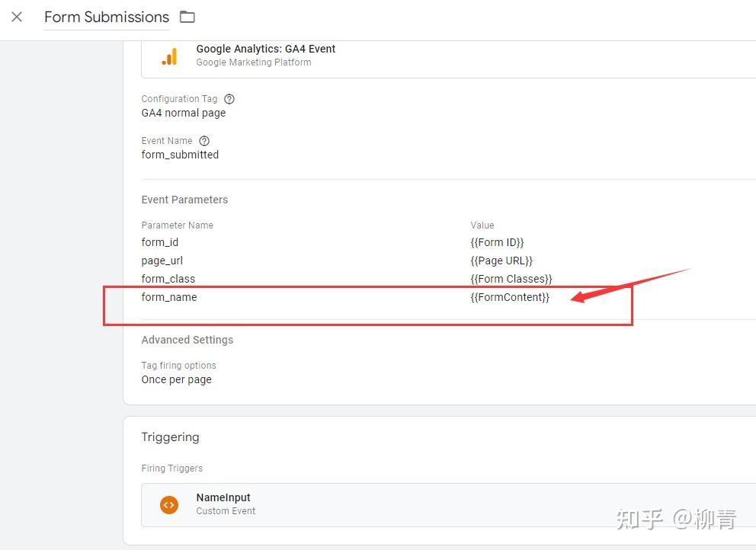Click the Google Analytics GA4 Event icon
756x550 pixels.
[x=169, y=56]
